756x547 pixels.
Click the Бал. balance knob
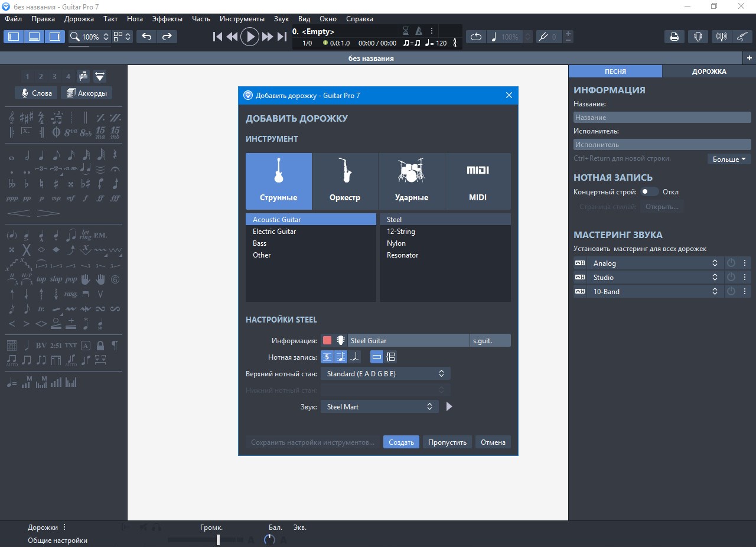(269, 539)
